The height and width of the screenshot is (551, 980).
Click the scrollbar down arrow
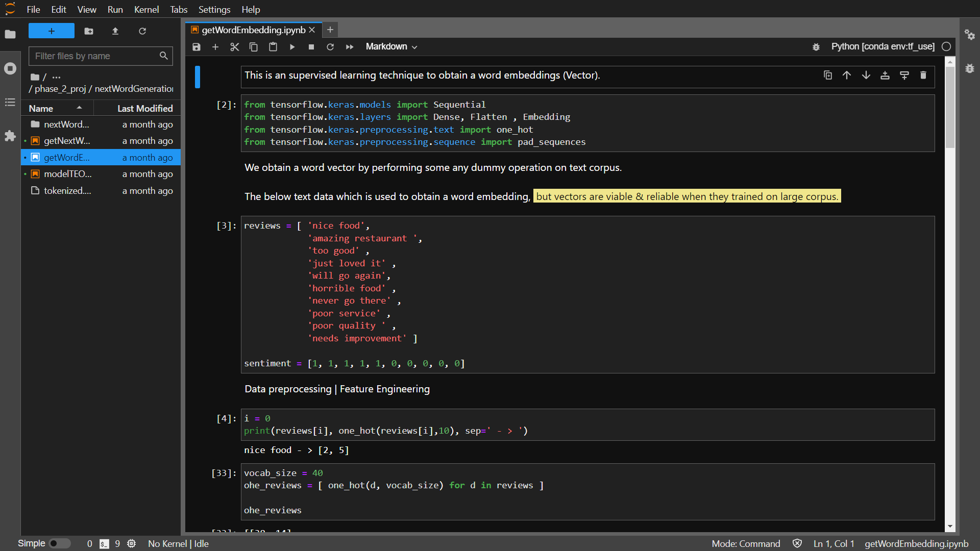[950, 527]
